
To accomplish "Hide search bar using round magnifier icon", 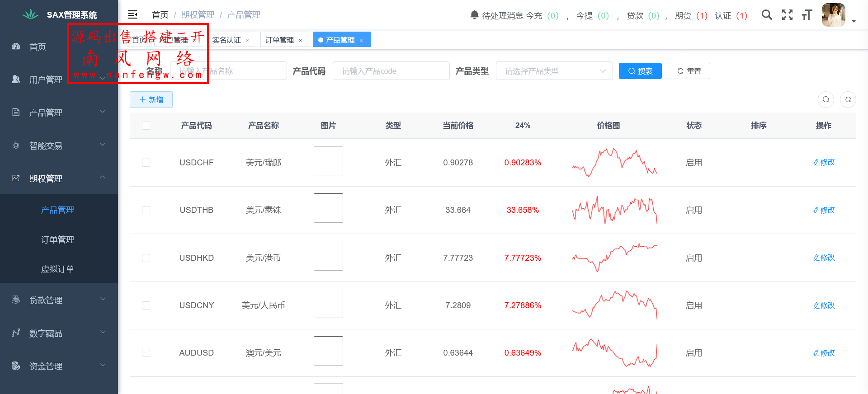I will (x=826, y=99).
